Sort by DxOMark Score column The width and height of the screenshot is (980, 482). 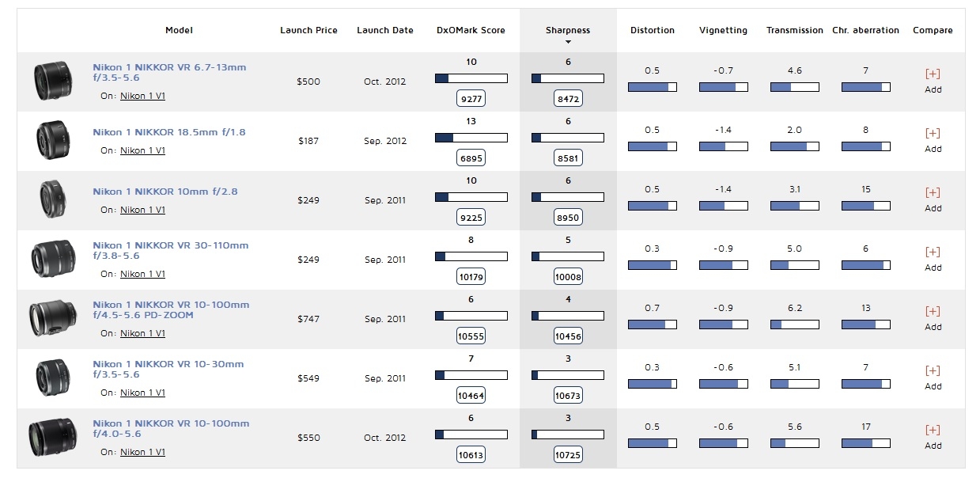(471, 30)
